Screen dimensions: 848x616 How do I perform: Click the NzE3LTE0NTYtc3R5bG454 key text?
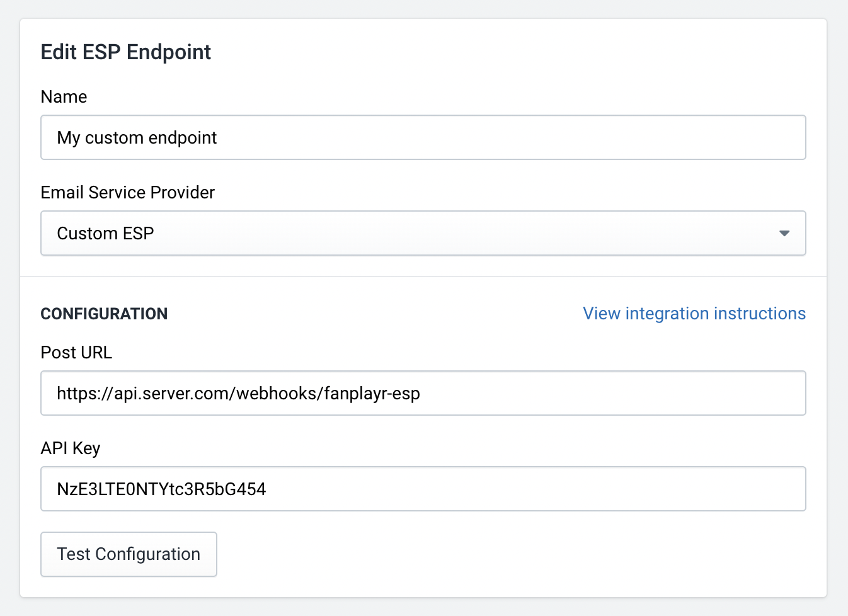click(161, 489)
